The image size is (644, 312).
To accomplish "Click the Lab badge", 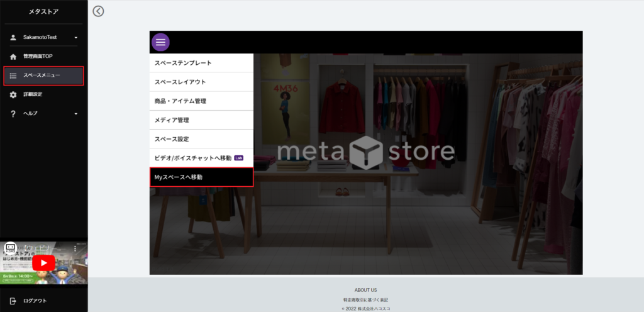I will coord(239,158).
